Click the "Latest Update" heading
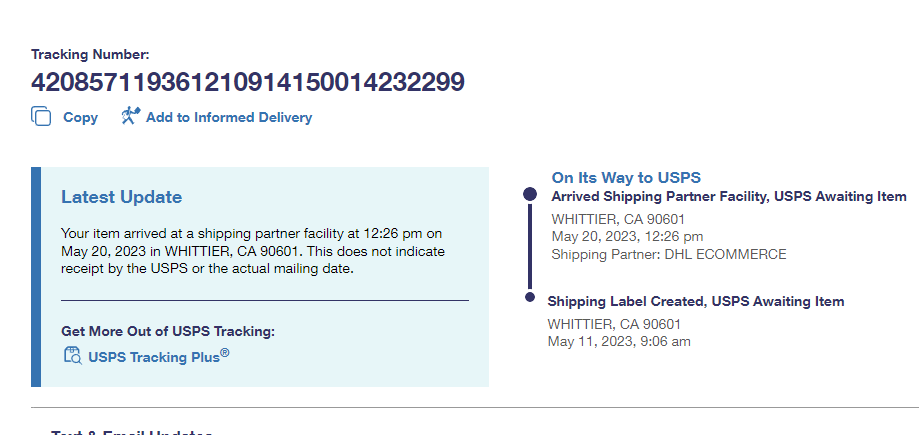The image size is (919, 435). click(x=121, y=197)
